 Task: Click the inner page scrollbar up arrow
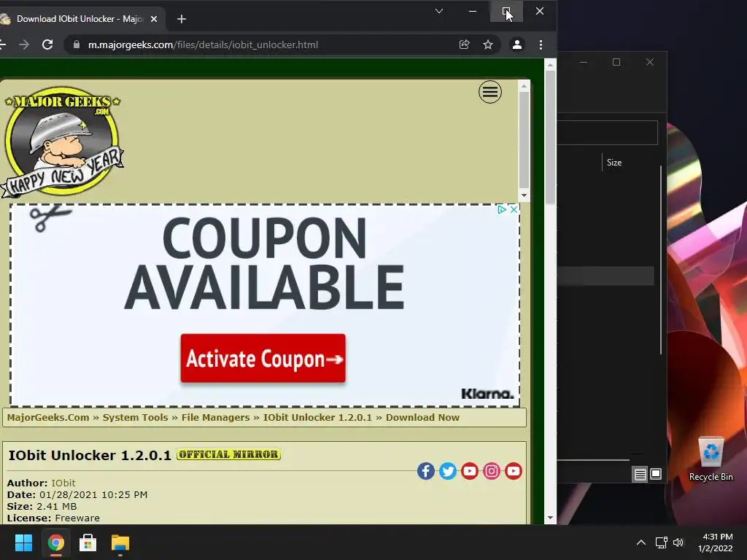(x=524, y=86)
